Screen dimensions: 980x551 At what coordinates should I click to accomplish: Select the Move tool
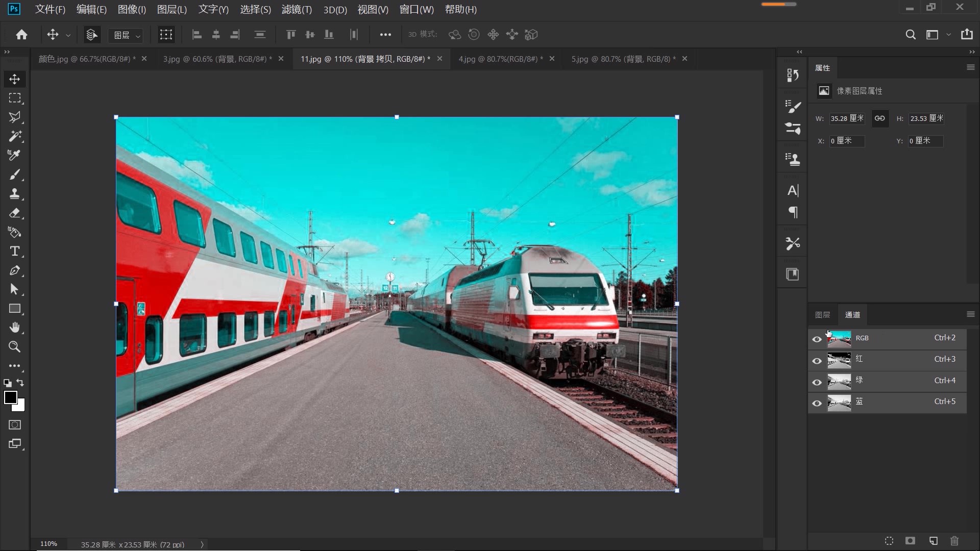pos(15,79)
